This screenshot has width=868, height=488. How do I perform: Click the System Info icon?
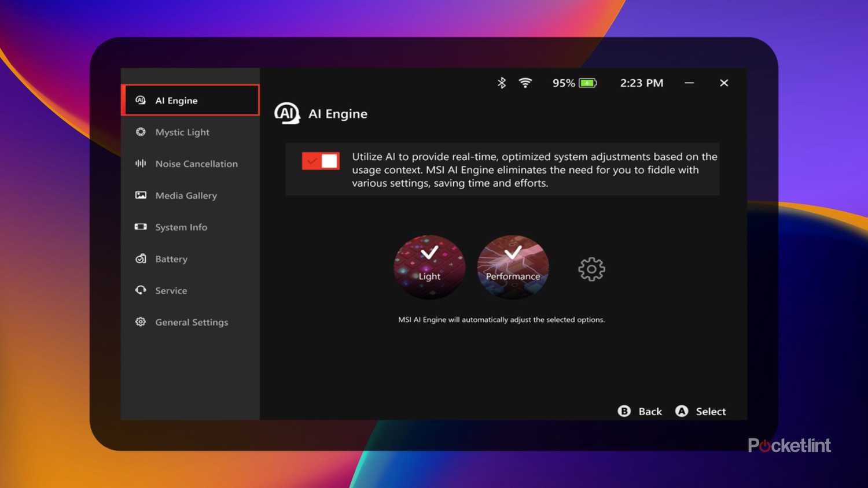pos(141,227)
